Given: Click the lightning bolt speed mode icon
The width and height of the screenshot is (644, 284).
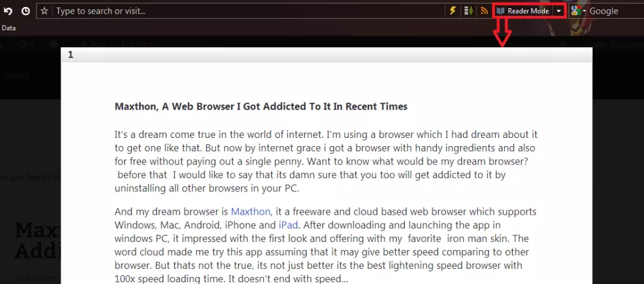Looking at the screenshot, I should [x=453, y=11].
